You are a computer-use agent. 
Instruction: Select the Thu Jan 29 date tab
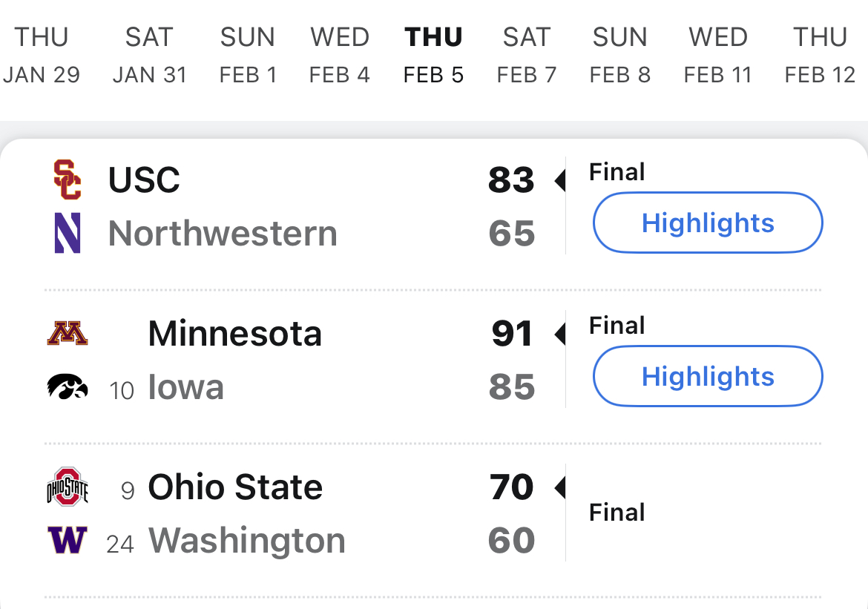coord(42,56)
